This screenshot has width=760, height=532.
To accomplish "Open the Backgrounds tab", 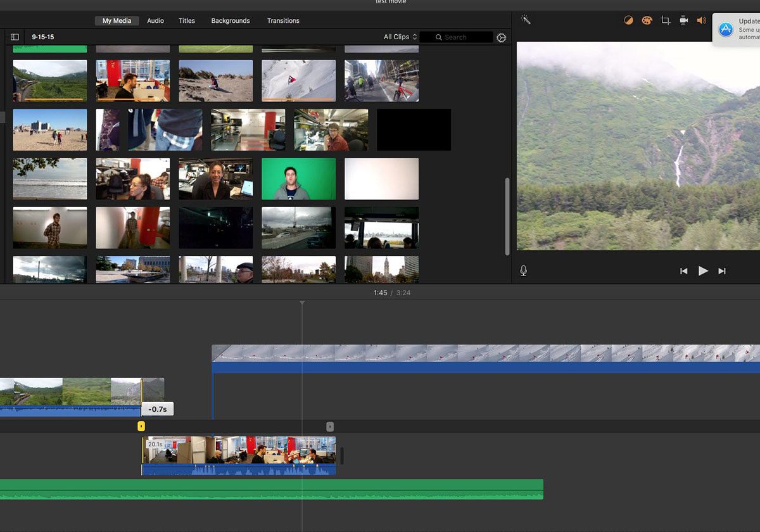I will click(231, 21).
